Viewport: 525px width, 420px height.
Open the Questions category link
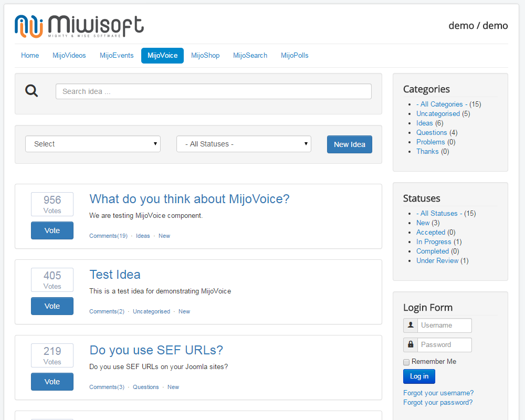[x=432, y=132]
